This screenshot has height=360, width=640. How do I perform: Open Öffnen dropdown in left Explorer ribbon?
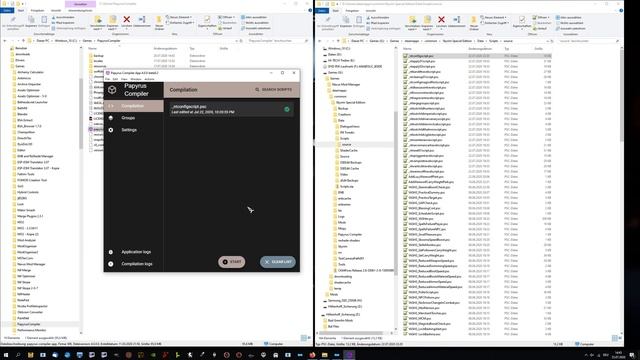click(226, 17)
